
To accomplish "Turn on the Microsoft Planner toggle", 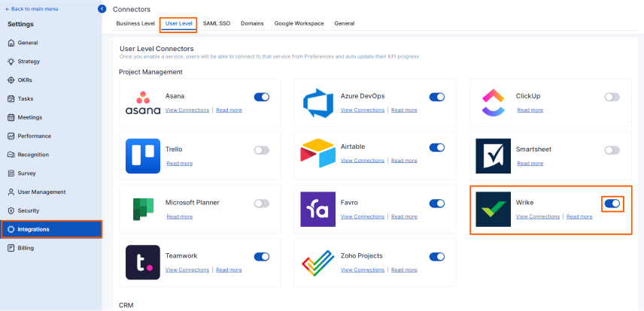I will (262, 204).
